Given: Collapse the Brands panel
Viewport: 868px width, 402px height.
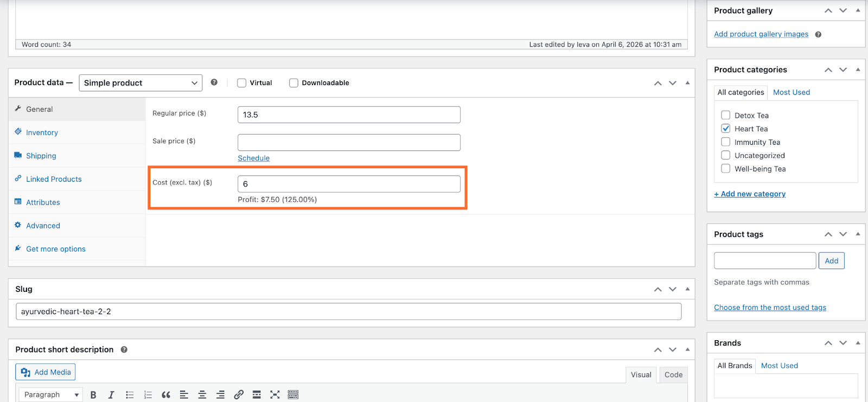Looking at the screenshot, I should [858, 343].
